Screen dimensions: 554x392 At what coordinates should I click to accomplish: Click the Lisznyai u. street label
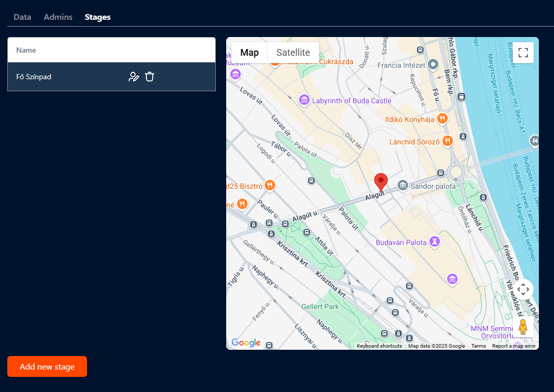tap(306, 336)
